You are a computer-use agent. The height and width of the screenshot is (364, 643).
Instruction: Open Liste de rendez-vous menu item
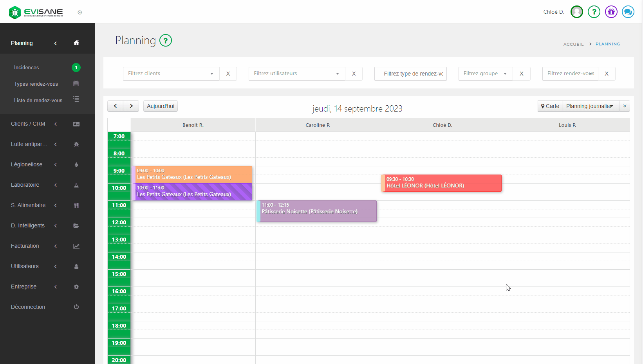[38, 100]
